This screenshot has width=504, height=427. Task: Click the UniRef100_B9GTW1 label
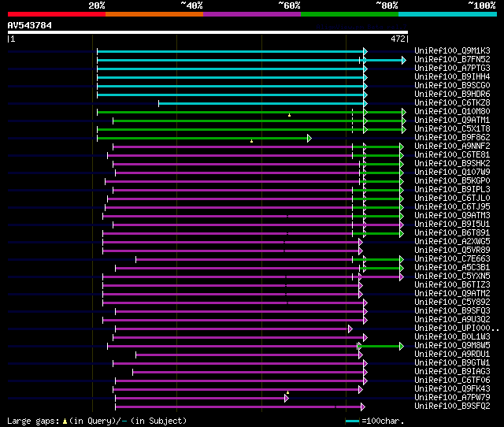point(452,363)
